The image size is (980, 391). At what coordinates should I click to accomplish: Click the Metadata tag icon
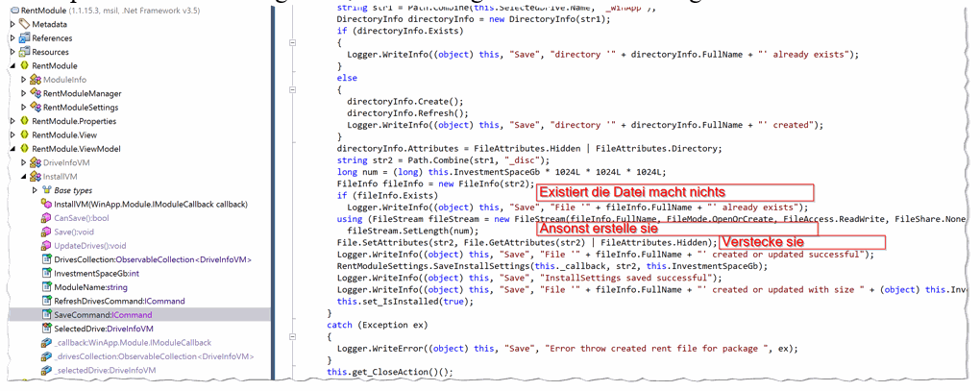point(24,24)
